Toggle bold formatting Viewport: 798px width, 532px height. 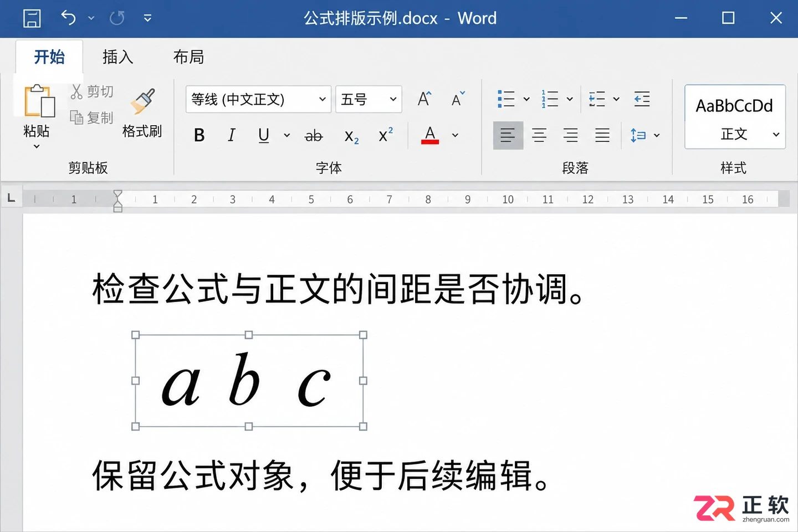199,135
